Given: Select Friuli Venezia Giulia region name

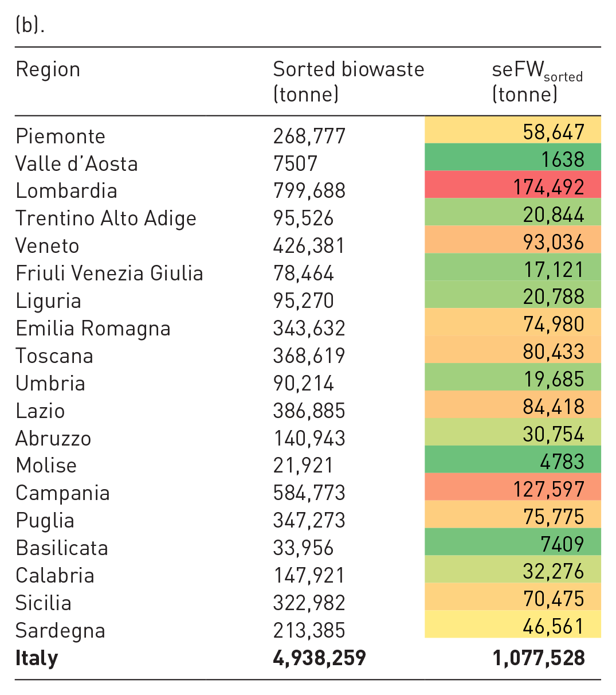Looking at the screenshot, I should tap(109, 274).
